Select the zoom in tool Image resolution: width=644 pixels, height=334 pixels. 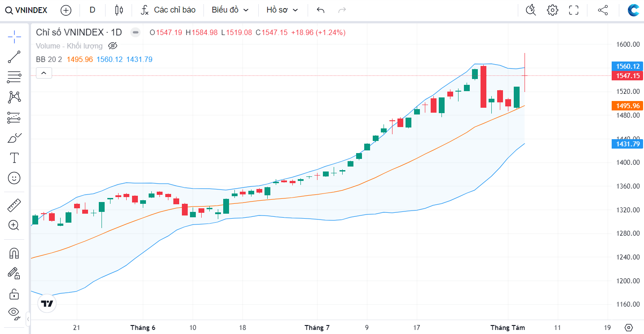pyautogui.click(x=14, y=225)
